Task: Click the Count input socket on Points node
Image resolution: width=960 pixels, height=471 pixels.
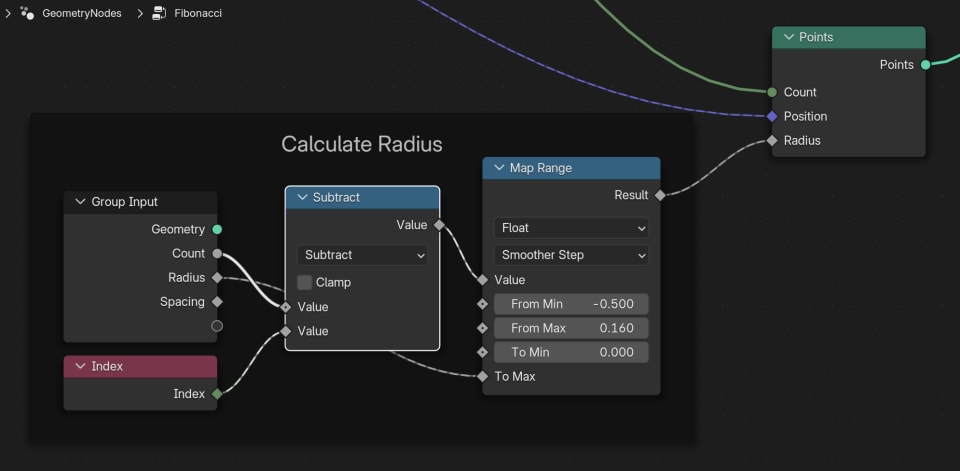Action: point(771,92)
